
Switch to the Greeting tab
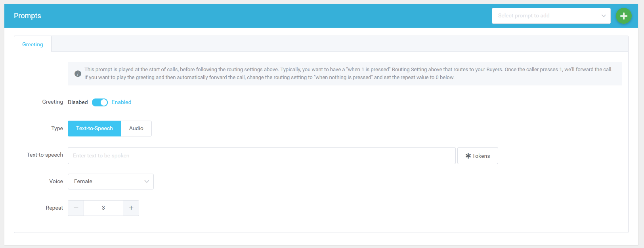click(32, 44)
